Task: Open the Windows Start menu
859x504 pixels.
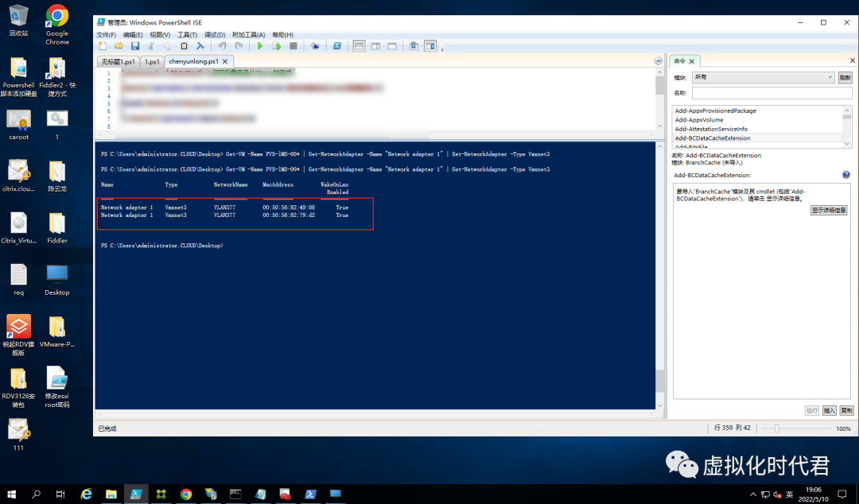Action: tap(11, 494)
